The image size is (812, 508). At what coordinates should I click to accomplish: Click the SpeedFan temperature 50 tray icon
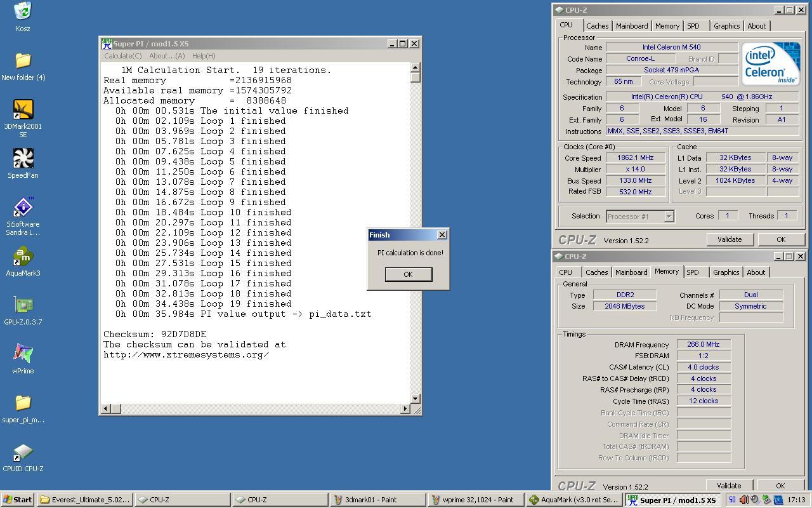(732, 500)
